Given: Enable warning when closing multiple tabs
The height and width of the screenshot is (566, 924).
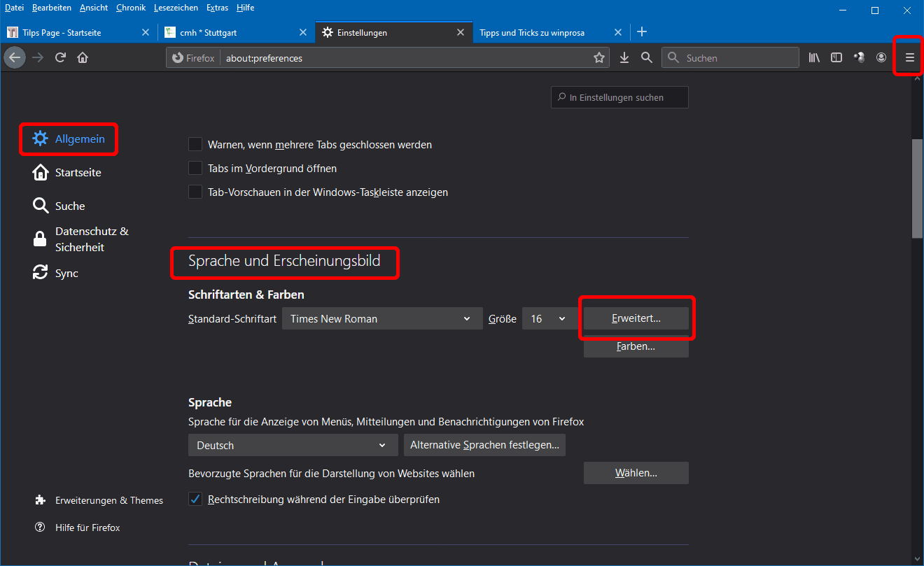Looking at the screenshot, I should pos(195,145).
